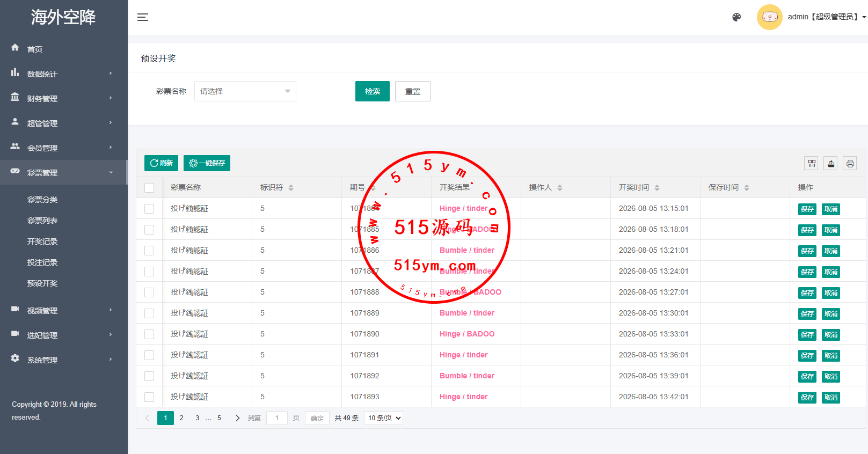Check the row with 期号 1071889
The image size is (868, 454).
[x=149, y=313]
